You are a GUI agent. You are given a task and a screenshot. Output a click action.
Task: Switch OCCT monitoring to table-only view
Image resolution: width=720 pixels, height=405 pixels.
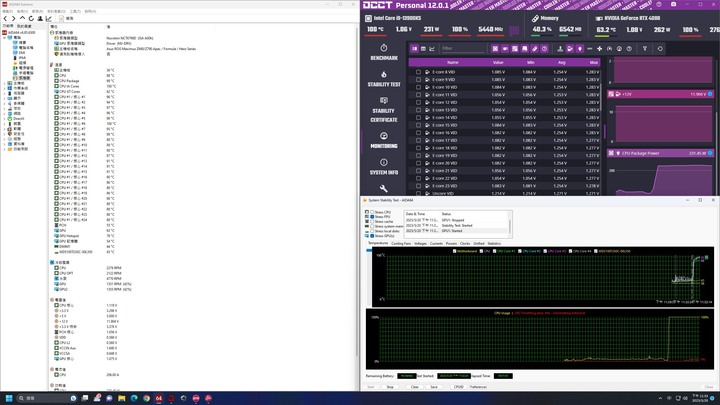point(423,49)
